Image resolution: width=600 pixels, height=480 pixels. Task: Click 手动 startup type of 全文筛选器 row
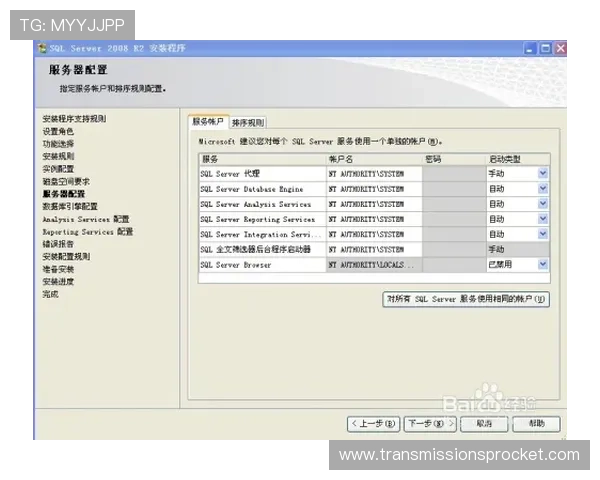pyautogui.click(x=518, y=250)
